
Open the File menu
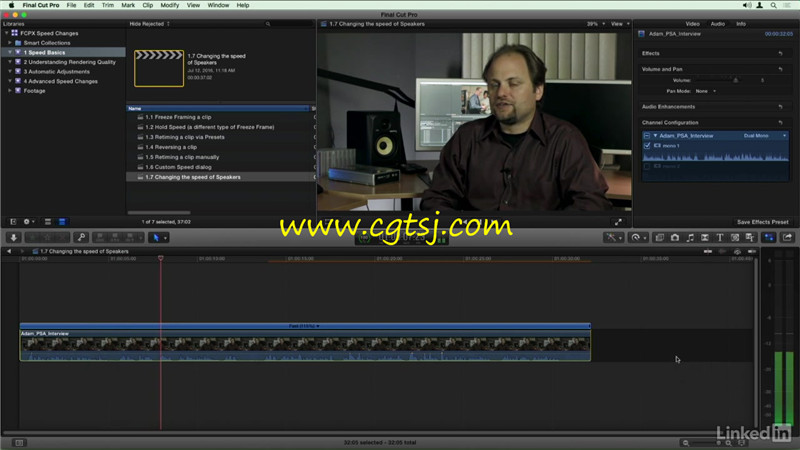(x=71, y=5)
